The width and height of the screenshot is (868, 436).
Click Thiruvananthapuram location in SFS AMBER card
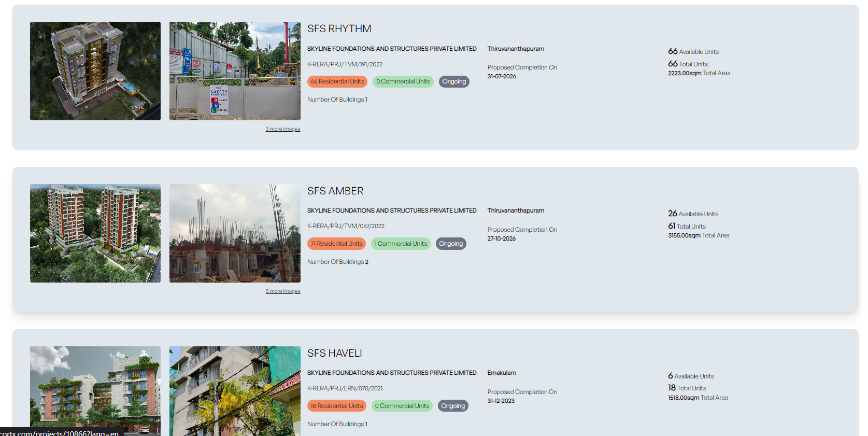(x=516, y=210)
